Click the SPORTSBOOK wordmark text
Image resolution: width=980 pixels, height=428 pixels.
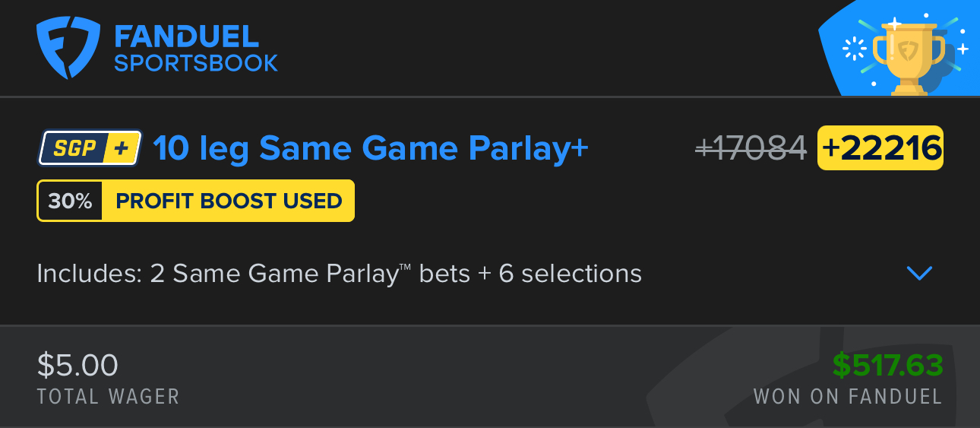196,63
